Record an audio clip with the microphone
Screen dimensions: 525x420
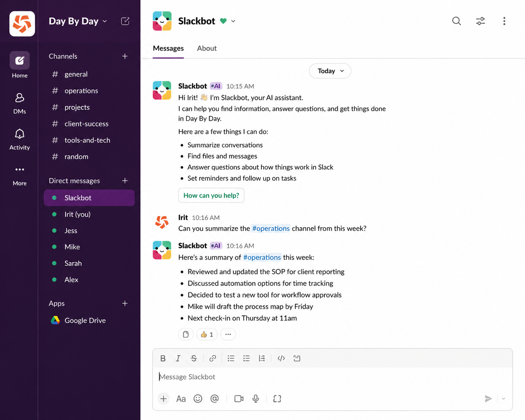(256, 399)
